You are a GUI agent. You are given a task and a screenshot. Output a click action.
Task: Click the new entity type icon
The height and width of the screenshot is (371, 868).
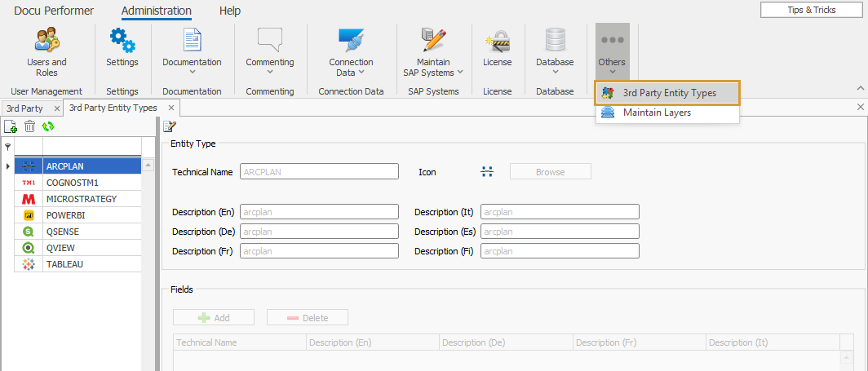click(x=11, y=126)
